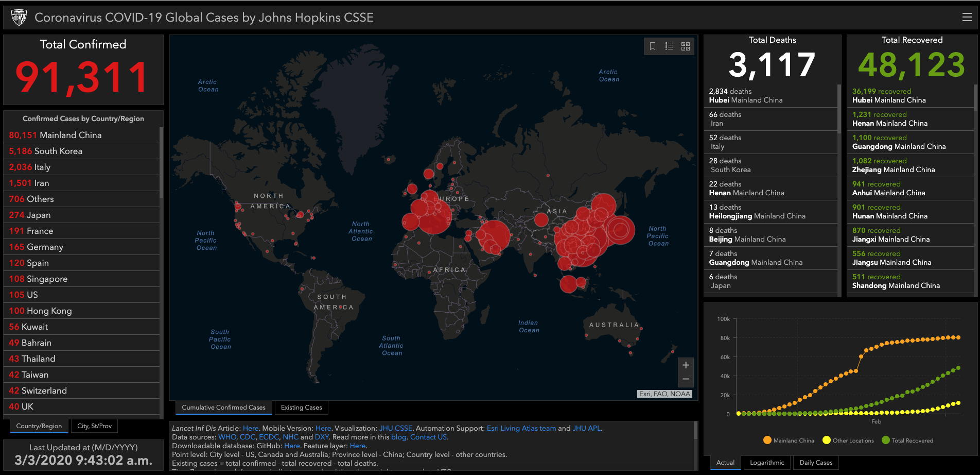Open the Esri Living Atlas team link

pos(521,428)
